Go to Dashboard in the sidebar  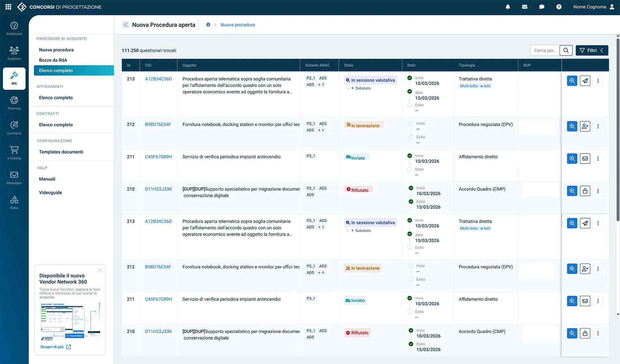point(14,28)
